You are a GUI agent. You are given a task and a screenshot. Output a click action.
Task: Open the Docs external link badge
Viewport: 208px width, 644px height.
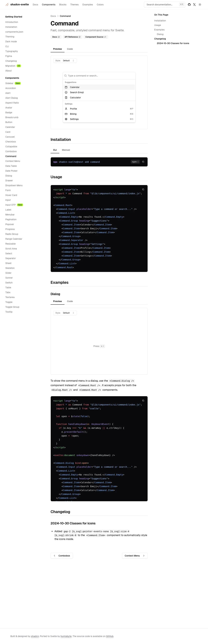56,37
